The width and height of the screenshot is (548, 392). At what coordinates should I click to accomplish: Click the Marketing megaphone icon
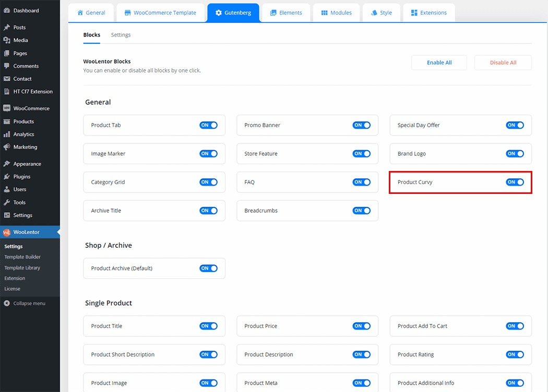7,147
